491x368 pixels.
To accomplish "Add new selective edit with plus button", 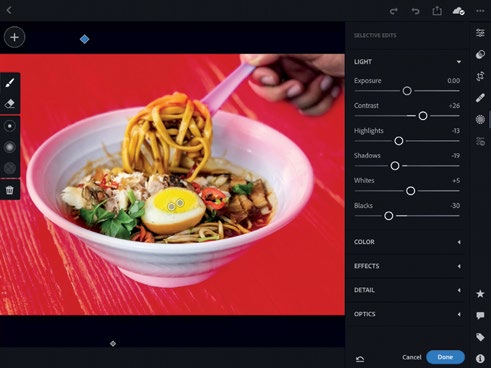I will click(14, 37).
